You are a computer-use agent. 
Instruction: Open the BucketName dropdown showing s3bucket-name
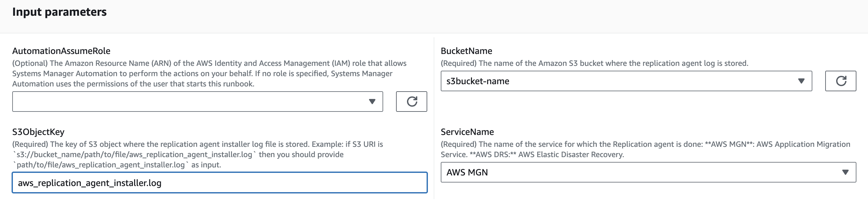pyautogui.click(x=626, y=81)
